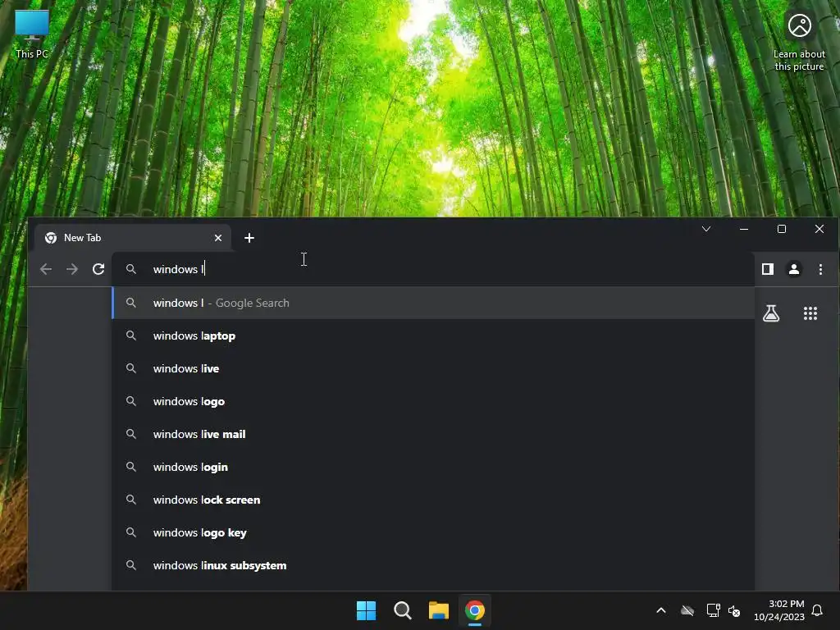This screenshot has width=840, height=630.
Task: Minimize the Chrome window
Action: click(x=743, y=229)
